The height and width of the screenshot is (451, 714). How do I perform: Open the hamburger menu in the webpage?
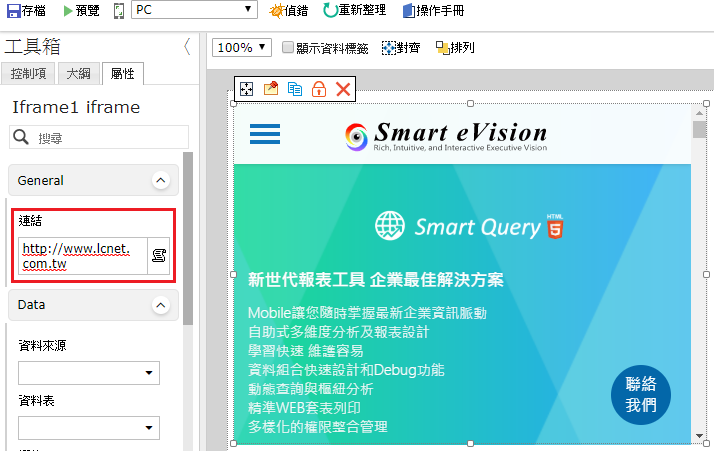click(265, 134)
